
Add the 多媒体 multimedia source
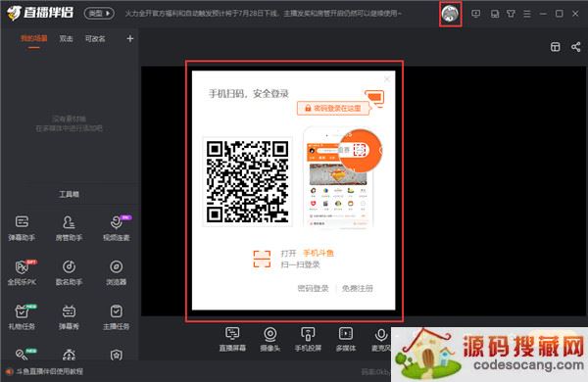coord(346,339)
